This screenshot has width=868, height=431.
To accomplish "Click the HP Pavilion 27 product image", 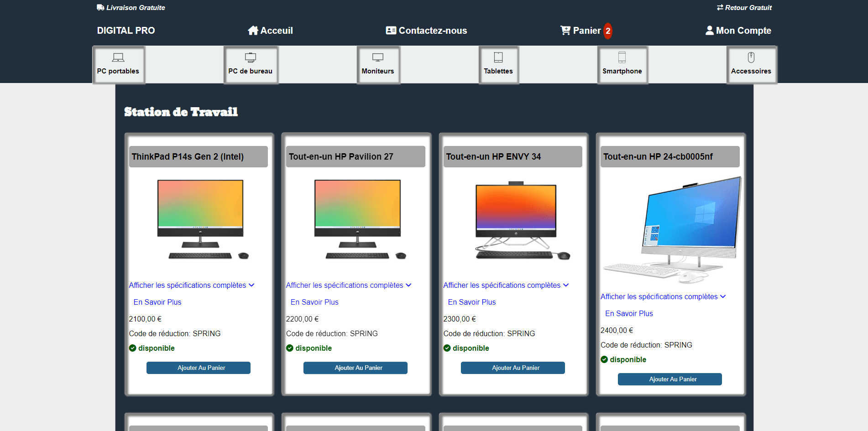I will [358, 220].
